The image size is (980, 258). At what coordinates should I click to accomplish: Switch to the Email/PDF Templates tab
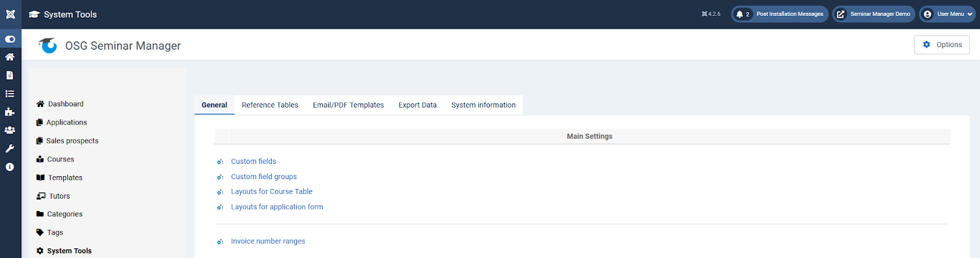point(349,105)
